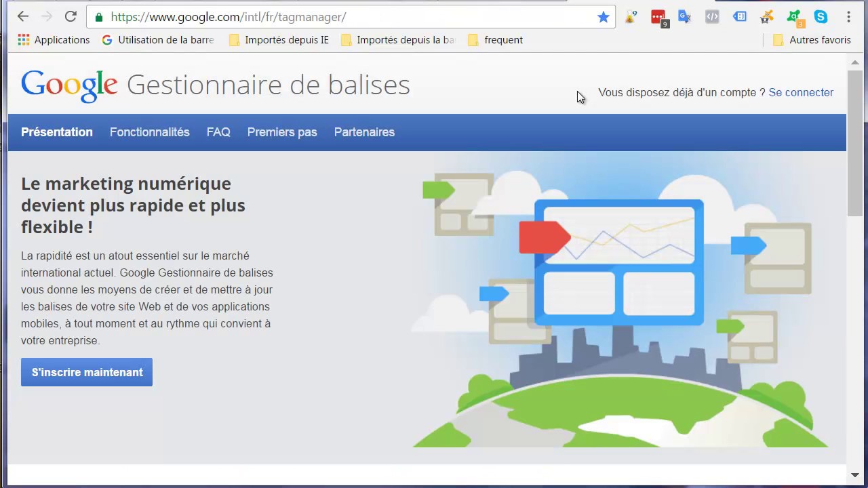Click the address bar URL field
This screenshot has height=488, width=868.
click(x=351, y=17)
